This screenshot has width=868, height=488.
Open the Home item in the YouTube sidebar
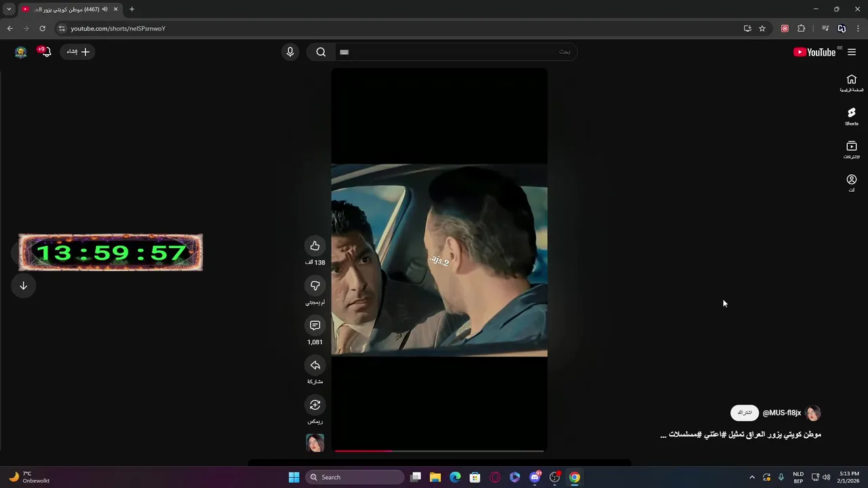point(852,83)
